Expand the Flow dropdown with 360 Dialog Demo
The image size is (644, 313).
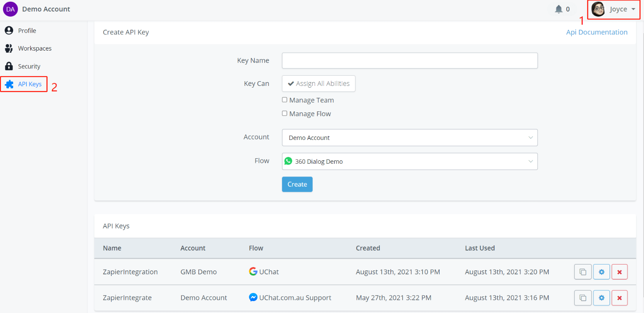(x=410, y=161)
